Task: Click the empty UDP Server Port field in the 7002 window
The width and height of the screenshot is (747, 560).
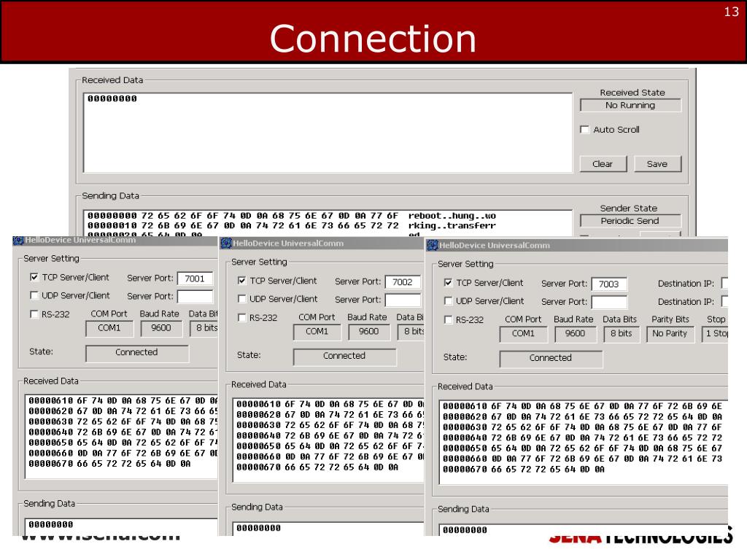Action: click(x=403, y=300)
